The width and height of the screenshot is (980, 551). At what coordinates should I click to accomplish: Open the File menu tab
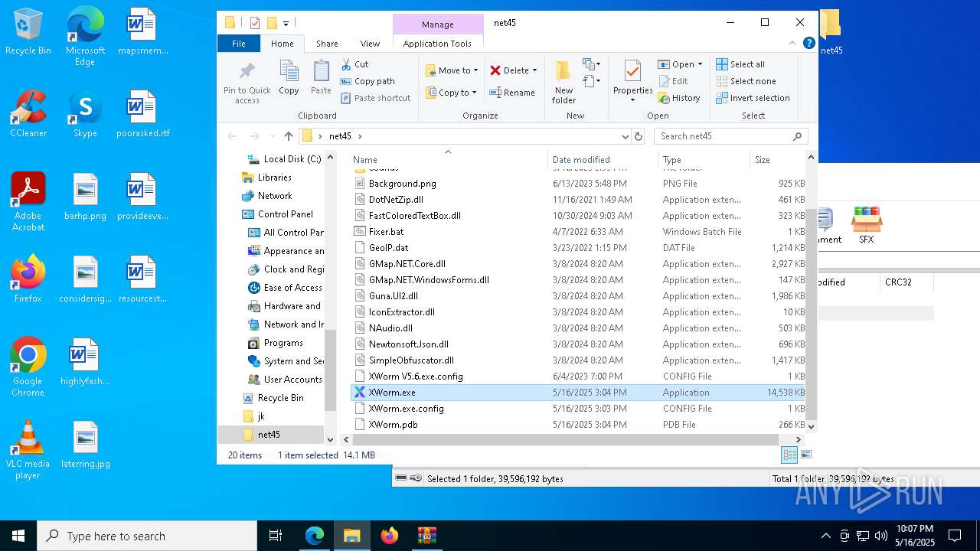239,44
